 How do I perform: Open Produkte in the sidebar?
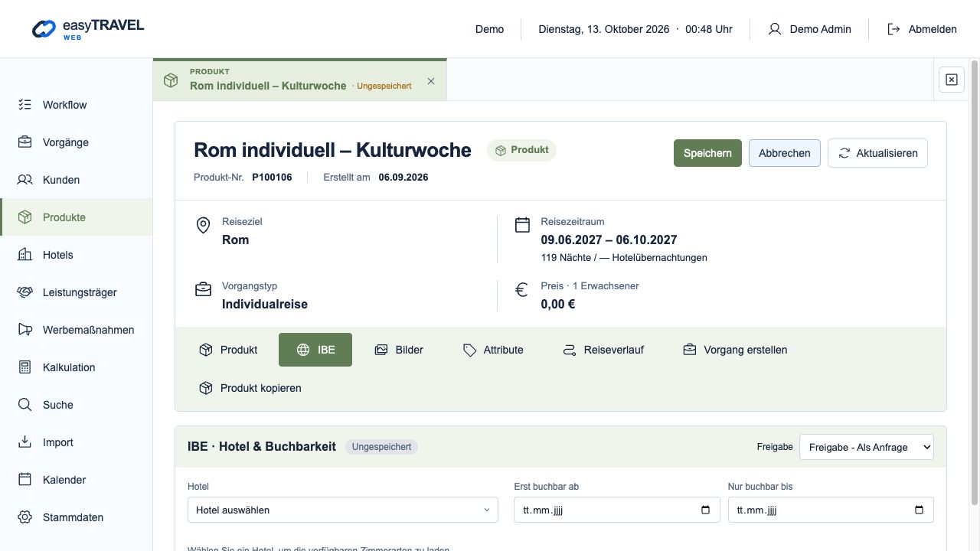77,217
